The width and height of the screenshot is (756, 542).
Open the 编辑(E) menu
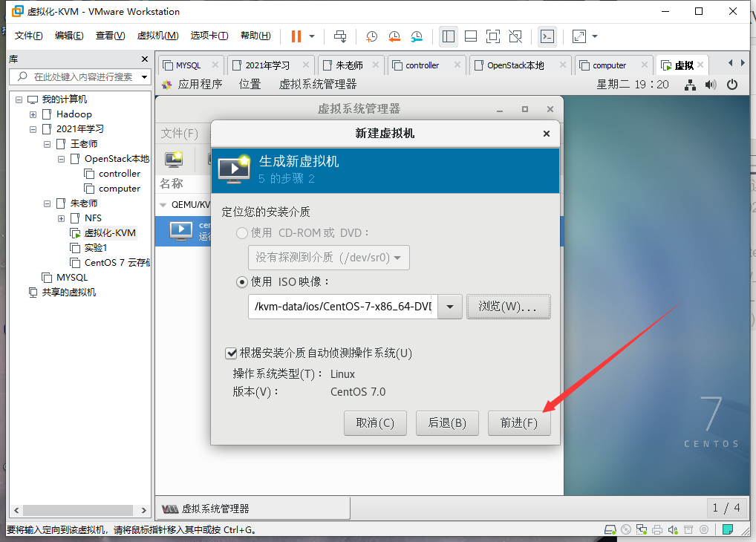(69, 36)
